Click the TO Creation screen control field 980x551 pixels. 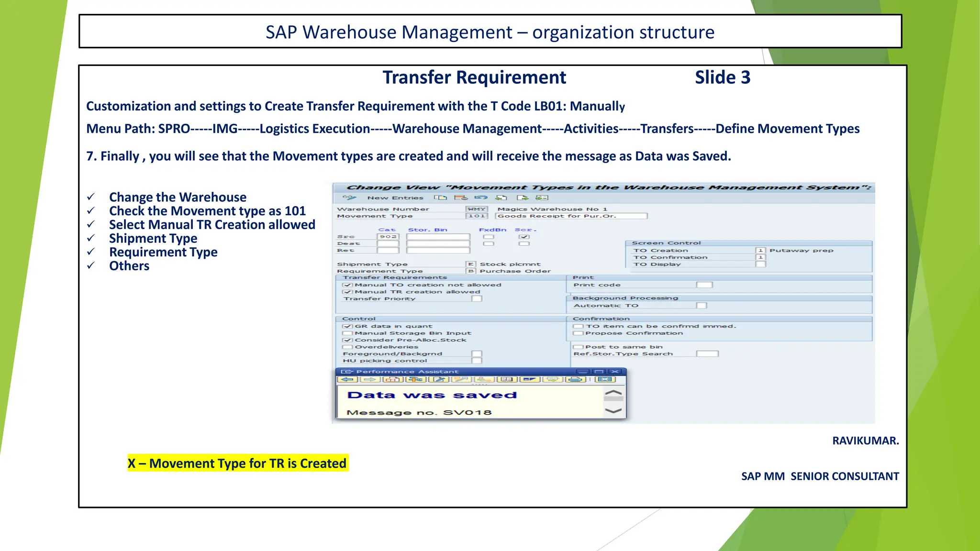pyautogui.click(x=760, y=251)
